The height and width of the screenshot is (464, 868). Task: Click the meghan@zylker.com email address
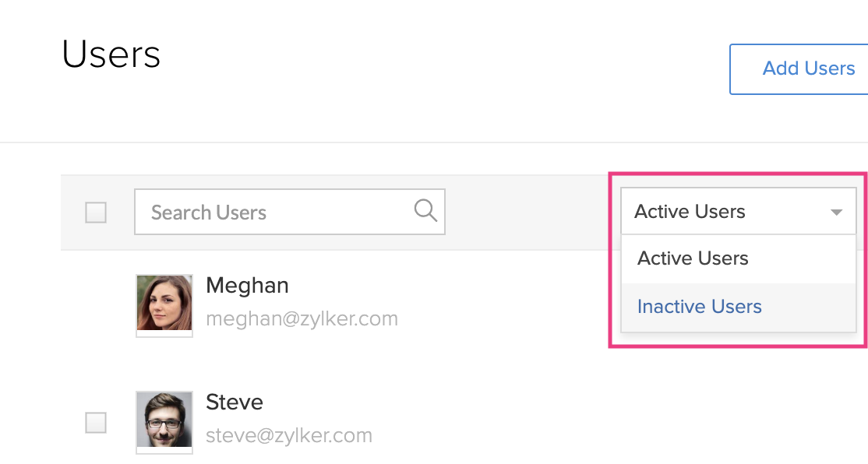[x=302, y=318]
